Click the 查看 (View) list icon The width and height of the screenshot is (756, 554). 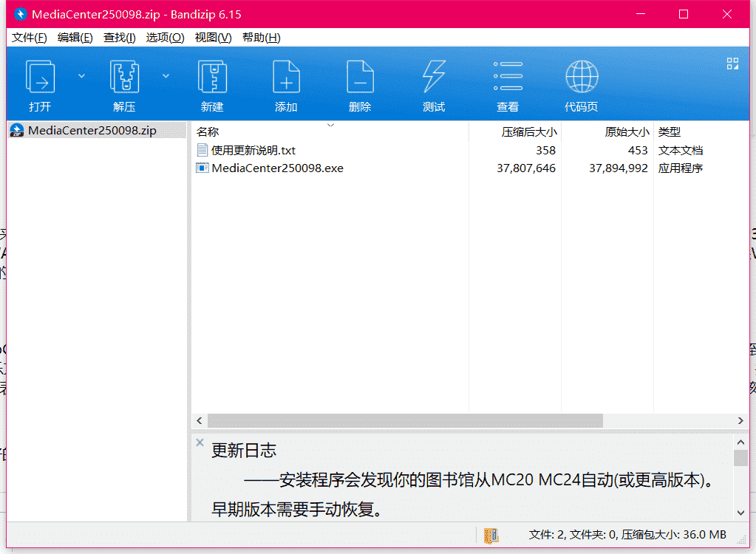pos(508,77)
